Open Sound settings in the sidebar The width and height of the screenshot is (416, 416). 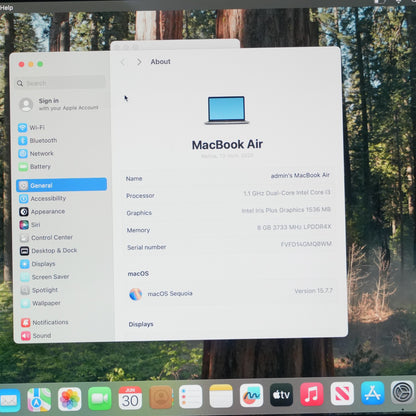pyautogui.click(x=36, y=336)
